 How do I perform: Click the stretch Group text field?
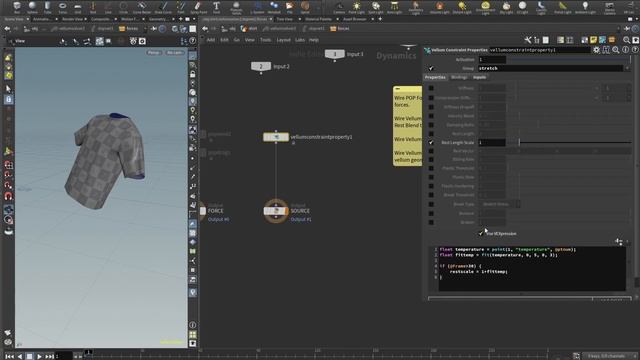click(x=551, y=68)
